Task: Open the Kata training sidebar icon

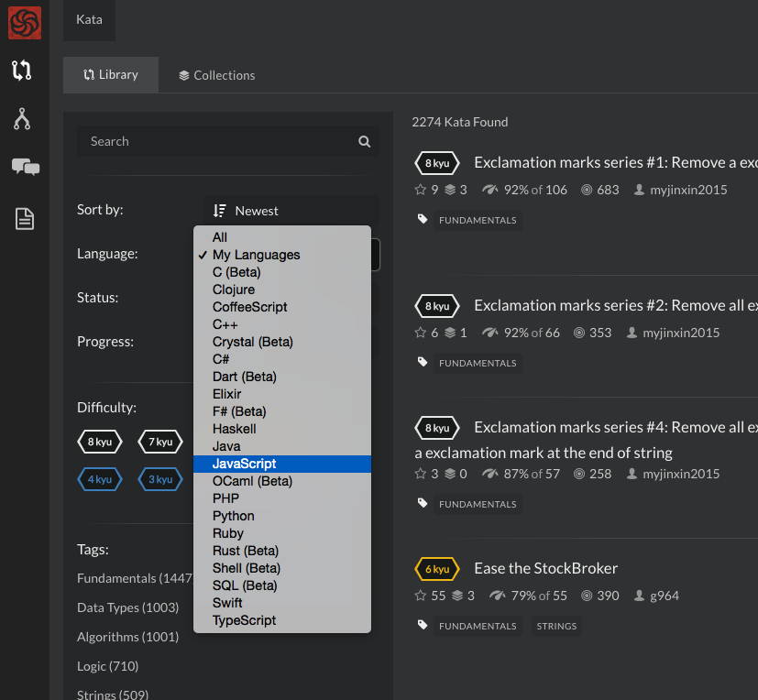Action: tap(23, 70)
